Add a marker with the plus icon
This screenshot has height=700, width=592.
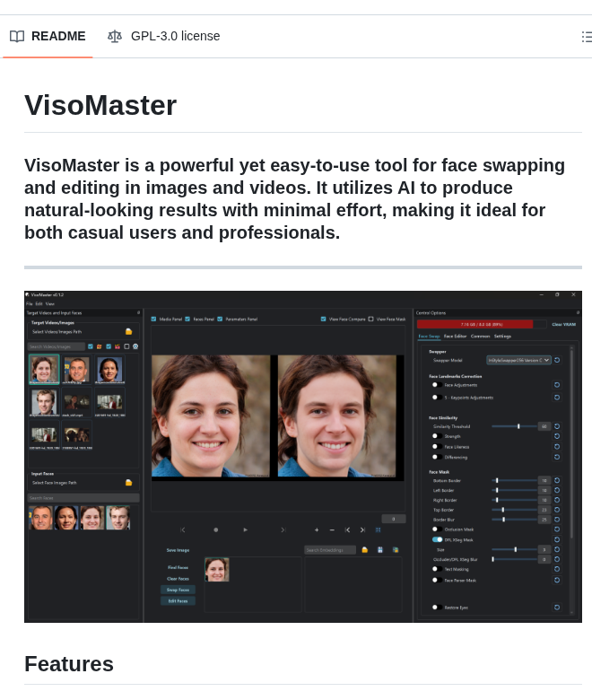317,529
